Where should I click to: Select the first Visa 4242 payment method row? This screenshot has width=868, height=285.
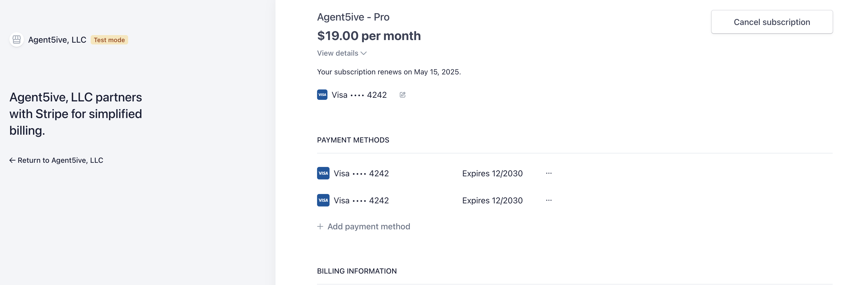pyautogui.click(x=361, y=173)
